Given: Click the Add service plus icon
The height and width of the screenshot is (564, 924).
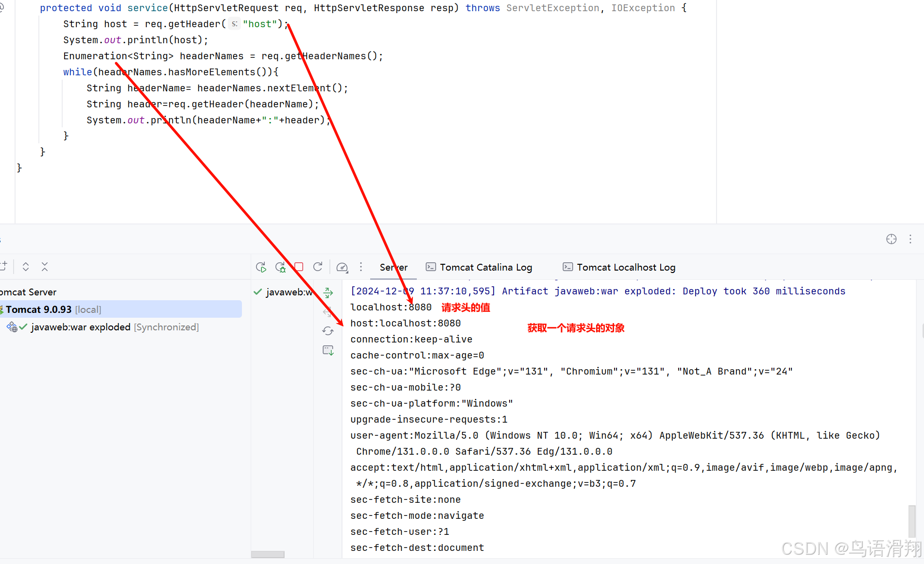Looking at the screenshot, I should click(4, 266).
